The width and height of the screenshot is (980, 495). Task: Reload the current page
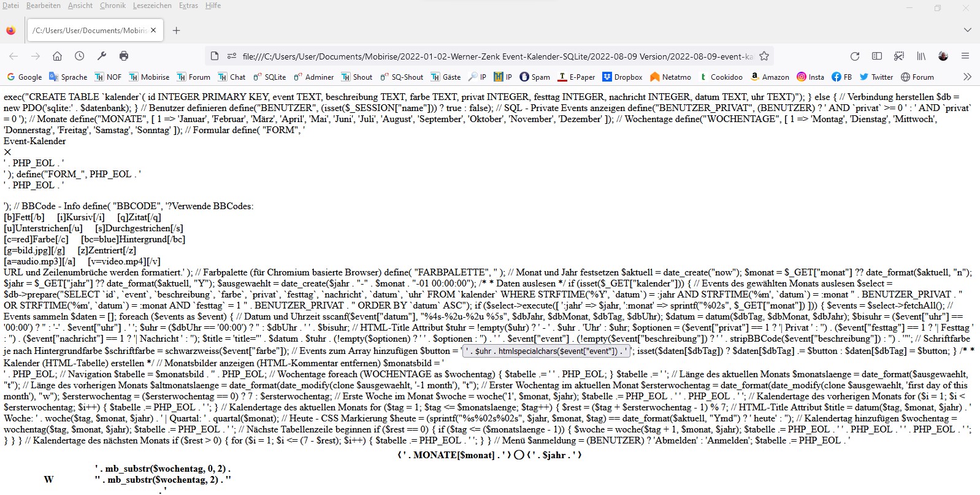855,56
